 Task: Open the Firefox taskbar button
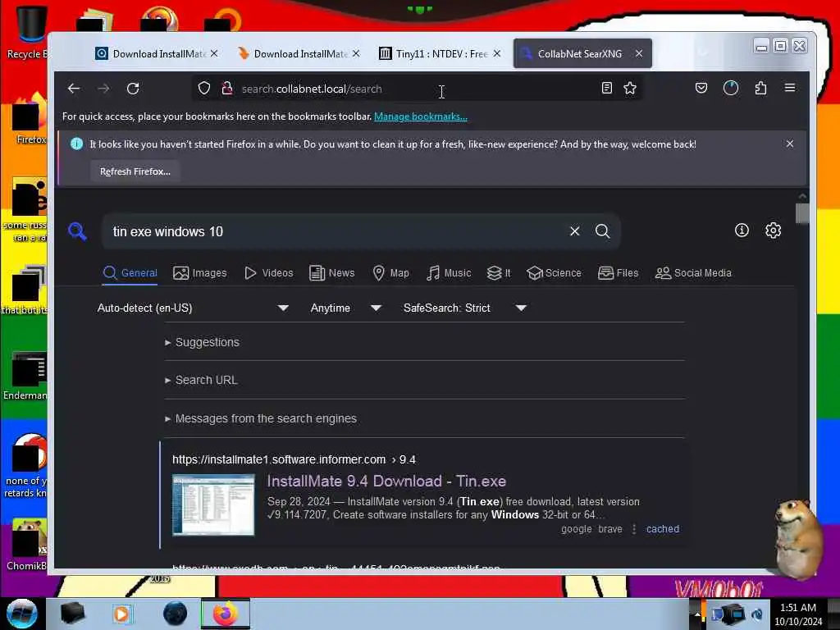pyautogui.click(x=226, y=614)
